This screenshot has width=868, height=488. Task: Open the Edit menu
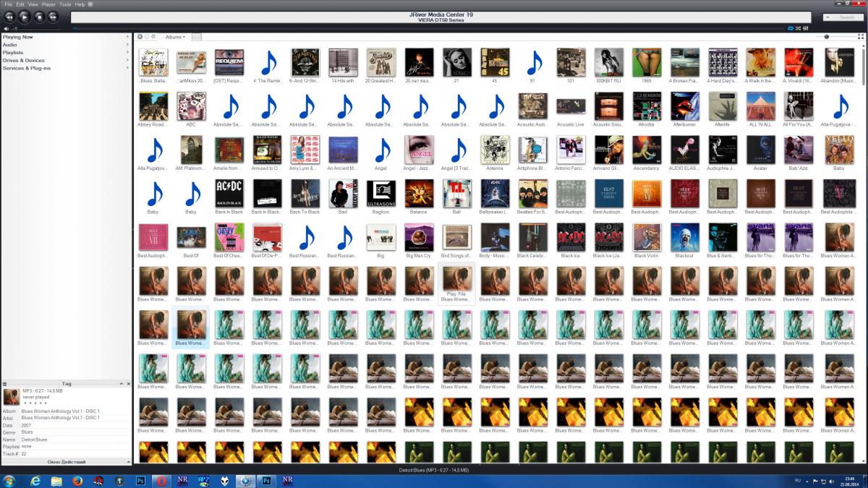point(20,4)
